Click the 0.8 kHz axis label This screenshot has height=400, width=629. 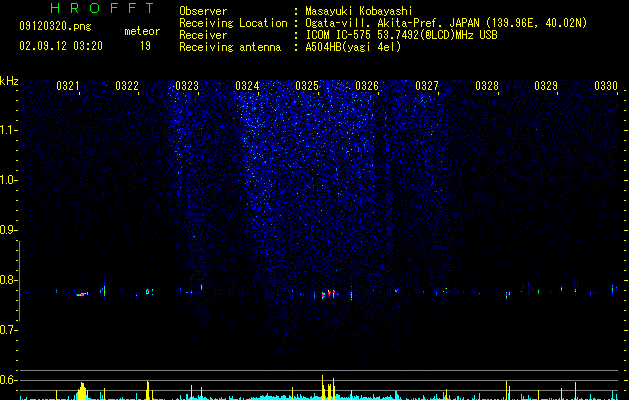[8, 280]
